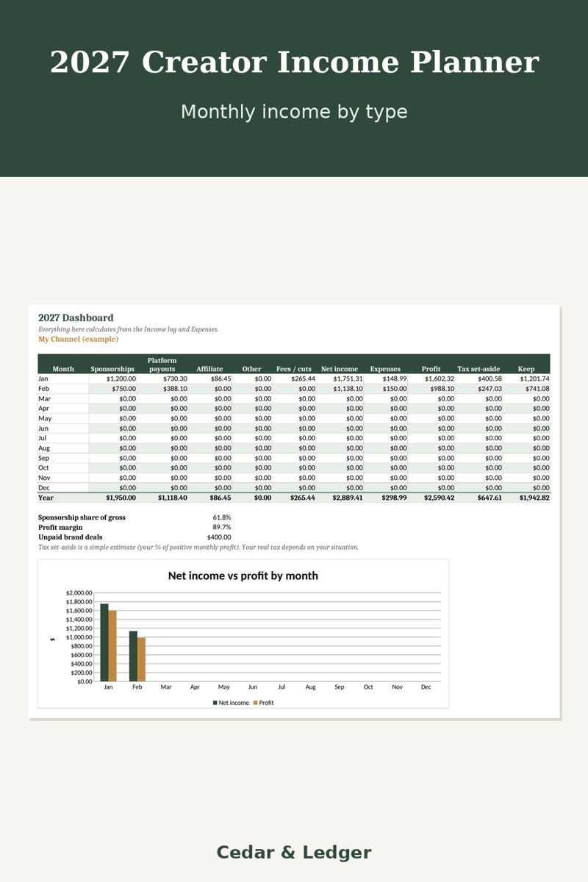Select the February profit cell "$988.10"
Image resolution: width=588 pixels, height=882 pixels.
pyautogui.click(x=442, y=388)
